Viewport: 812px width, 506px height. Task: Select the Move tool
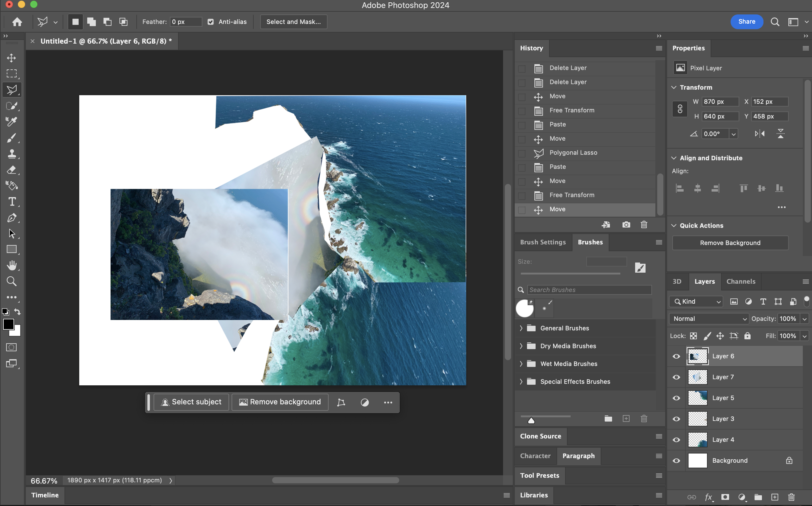click(11, 58)
